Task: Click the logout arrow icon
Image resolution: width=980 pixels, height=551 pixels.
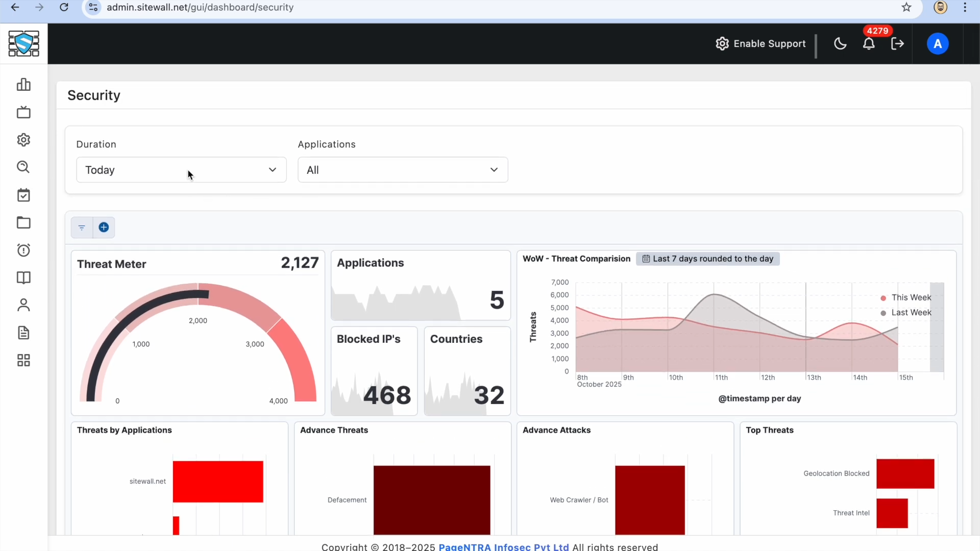Action: [x=897, y=44]
